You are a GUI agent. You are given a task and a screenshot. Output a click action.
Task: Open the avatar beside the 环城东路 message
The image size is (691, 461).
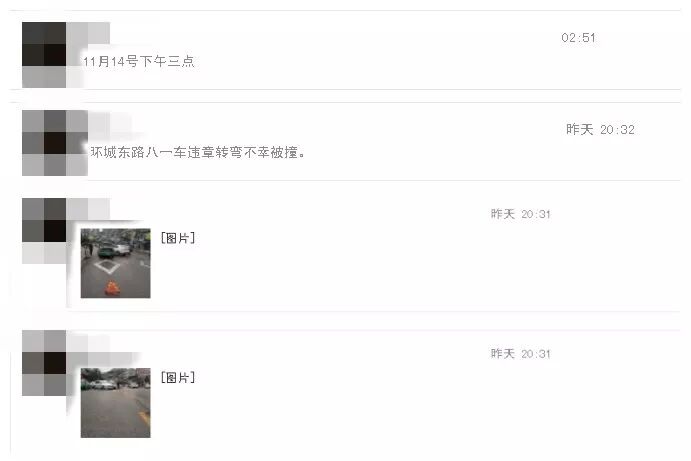coord(55,143)
